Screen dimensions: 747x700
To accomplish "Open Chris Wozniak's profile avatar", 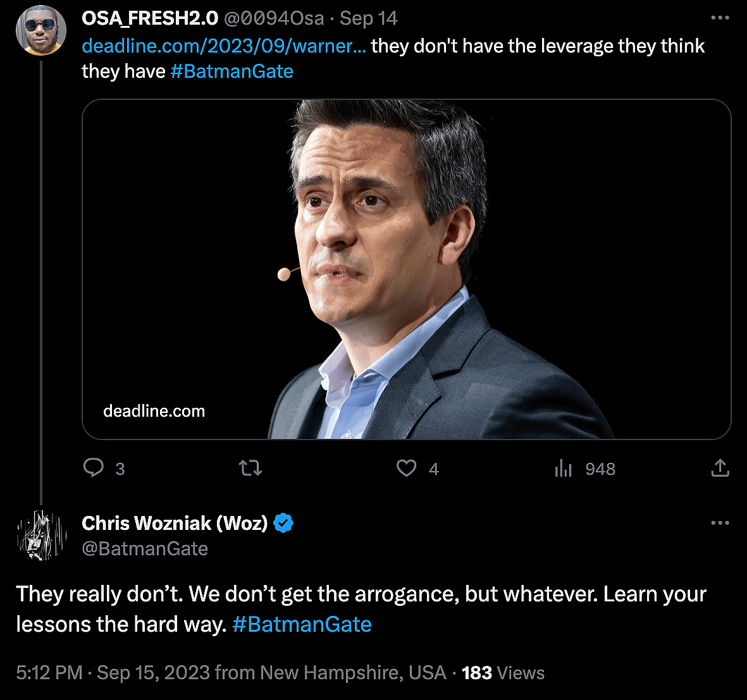I will (x=41, y=536).
